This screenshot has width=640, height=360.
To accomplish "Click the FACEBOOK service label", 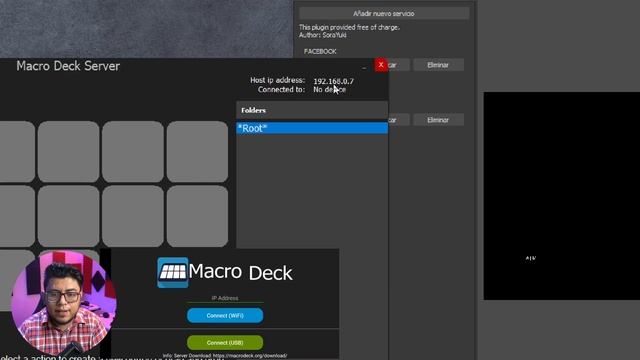I will (320, 51).
